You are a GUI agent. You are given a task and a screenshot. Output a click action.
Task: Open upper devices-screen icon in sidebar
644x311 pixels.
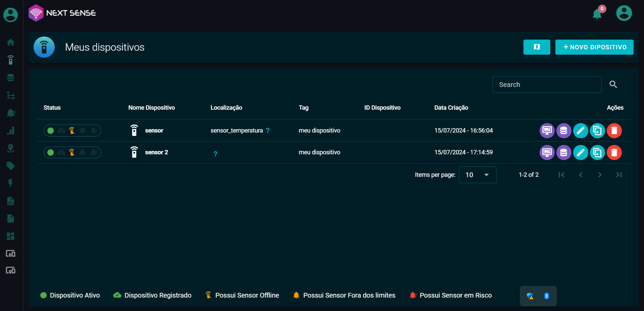pyautogui.click(x=11, y=254)
